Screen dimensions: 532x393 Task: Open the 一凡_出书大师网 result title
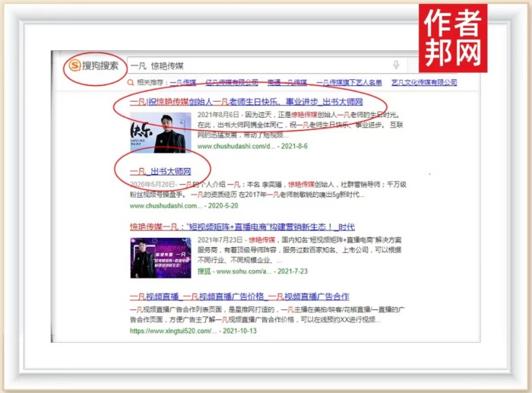coord(160,171)
